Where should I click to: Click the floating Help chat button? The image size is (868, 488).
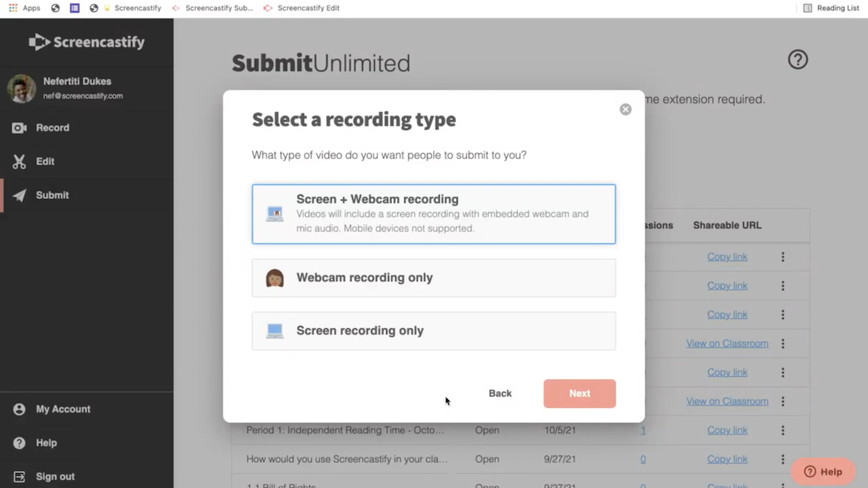pyautogui.click(x=823, y=472)
